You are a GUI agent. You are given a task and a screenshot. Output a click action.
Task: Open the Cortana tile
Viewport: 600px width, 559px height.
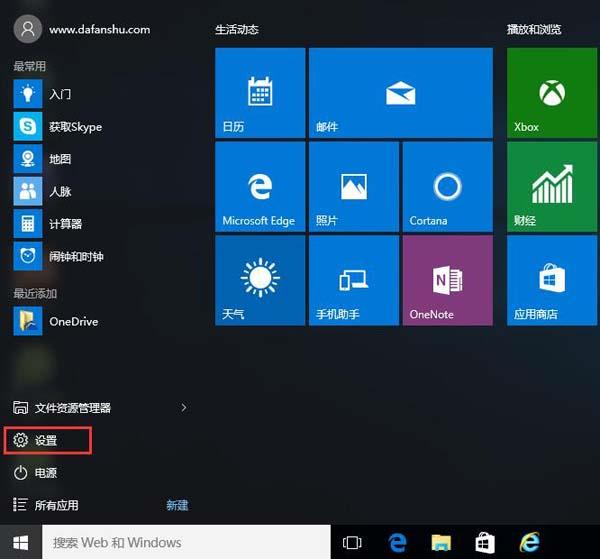[448, 187]
